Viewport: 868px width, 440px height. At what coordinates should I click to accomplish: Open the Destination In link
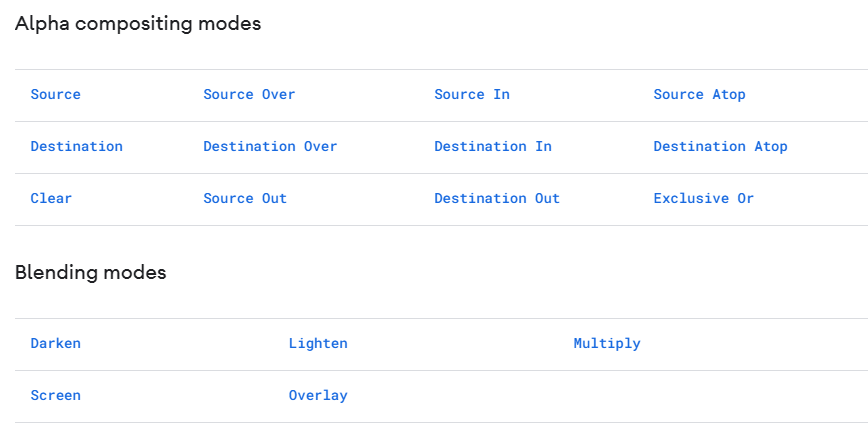pyautogui.click(x=493, y=147)
